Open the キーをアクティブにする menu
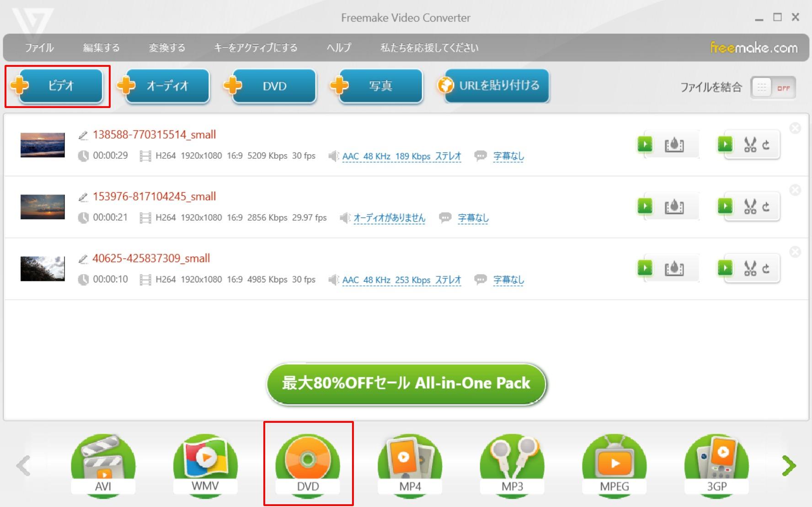 click(x=256, y=48)
